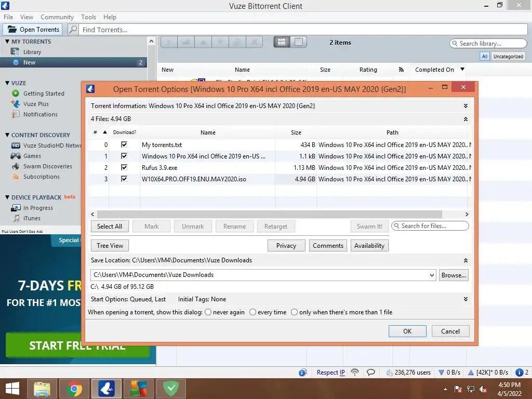
Task: Open Swarm Discoveries sidebar item
Action: 47,166
